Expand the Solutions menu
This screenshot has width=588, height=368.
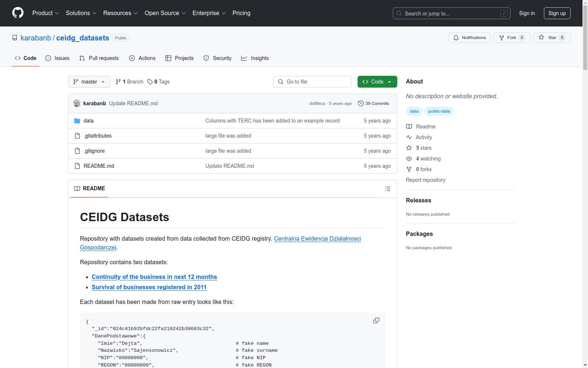(x=81, y=13)
